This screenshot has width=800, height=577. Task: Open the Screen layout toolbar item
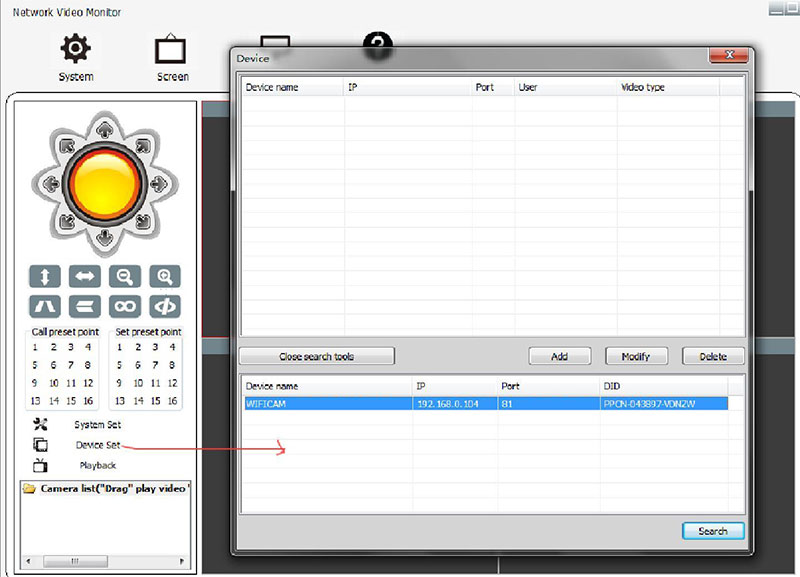172,58
